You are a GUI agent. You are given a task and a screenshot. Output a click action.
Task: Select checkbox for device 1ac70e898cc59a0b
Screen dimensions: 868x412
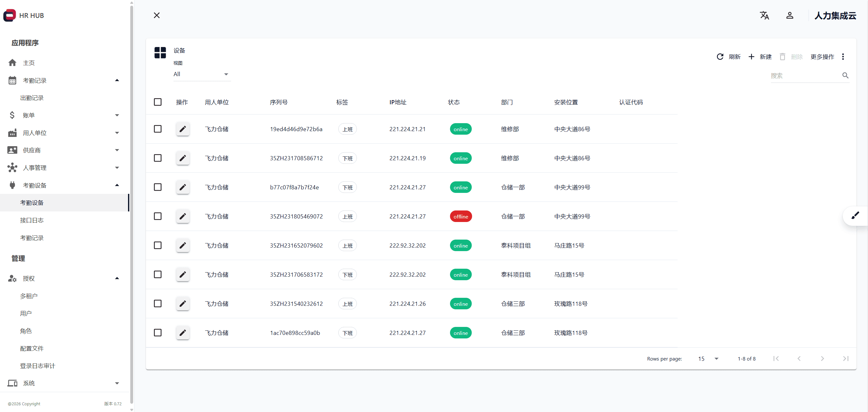tap(158, 333)
